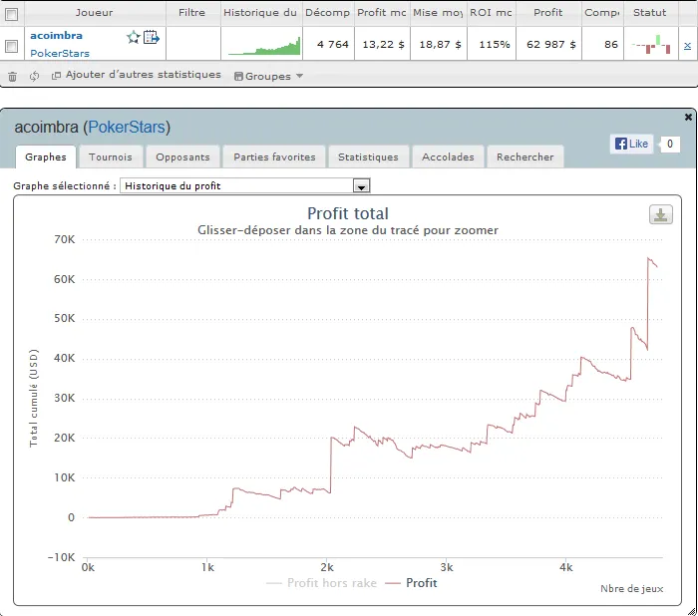
Task: Sort by the Décomp column header
Action: [328, 13]
